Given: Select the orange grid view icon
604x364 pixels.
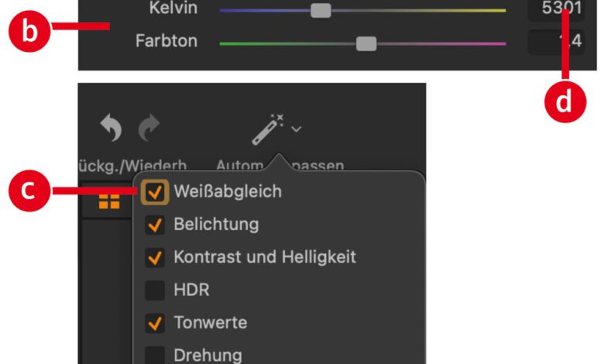Looking at the screenshot, I should click(x=109, y=202).
